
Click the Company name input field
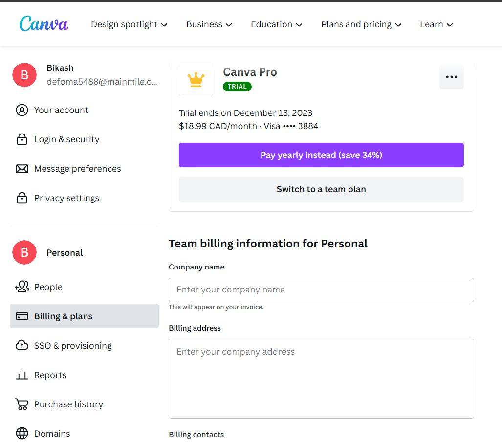tap(321, 290)
